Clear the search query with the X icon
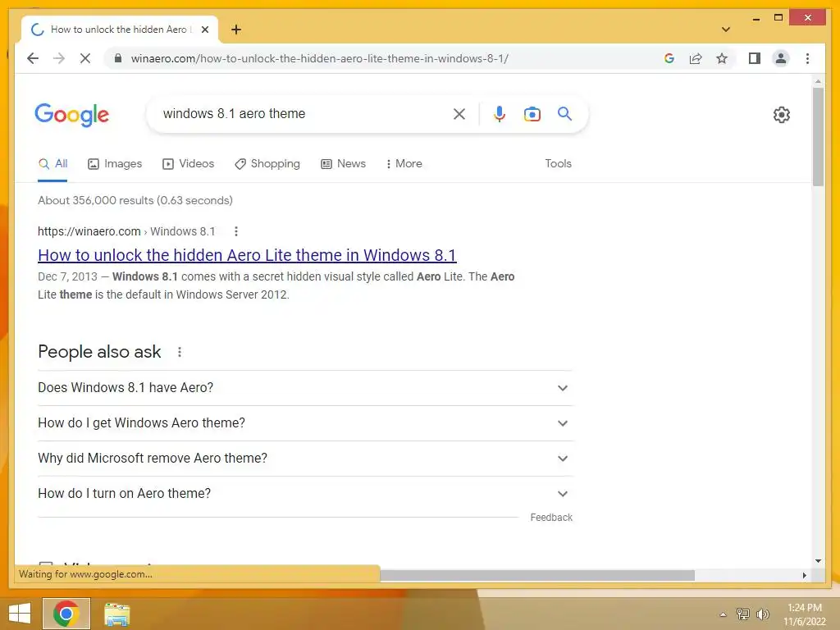 [x=459, y=113]
